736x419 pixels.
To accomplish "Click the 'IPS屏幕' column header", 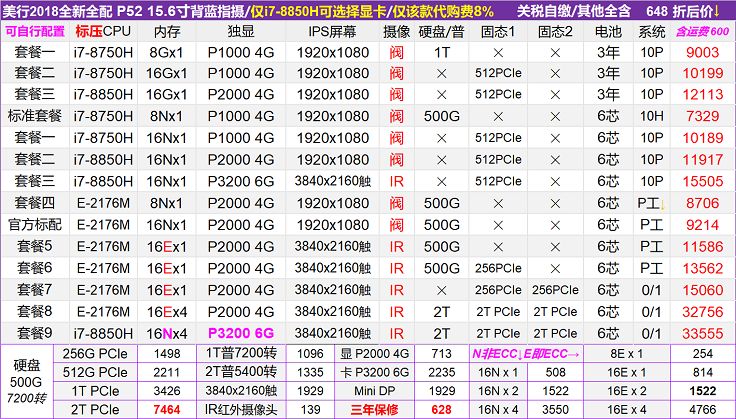I will (332, 31).
